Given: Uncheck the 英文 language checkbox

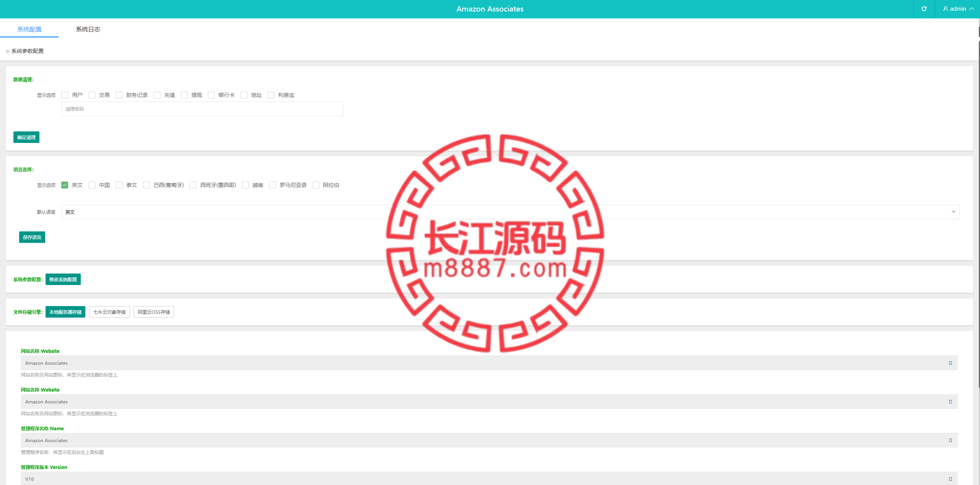Looking at the screenshot, I should (x=65, y=185).
